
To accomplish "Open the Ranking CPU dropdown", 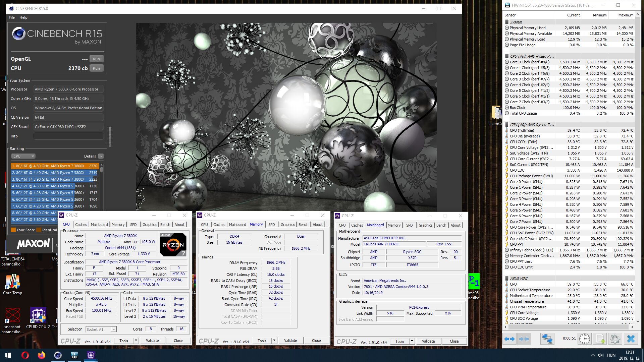I will click(x=23, y=156).
